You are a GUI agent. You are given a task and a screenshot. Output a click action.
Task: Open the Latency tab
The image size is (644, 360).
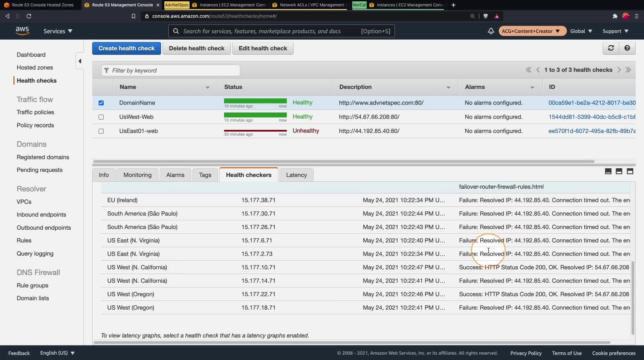pyautogui.click(x=296, y=175)
